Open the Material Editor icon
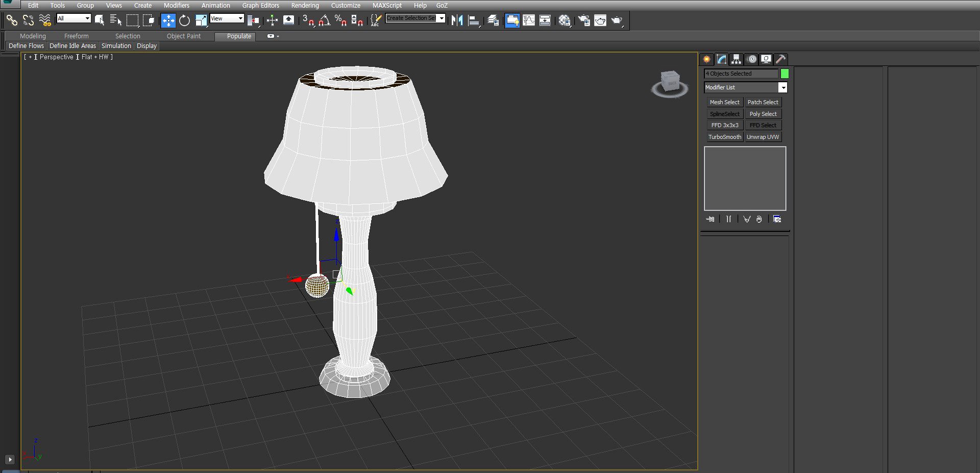 pyautogui.click(x=564, y=20)
